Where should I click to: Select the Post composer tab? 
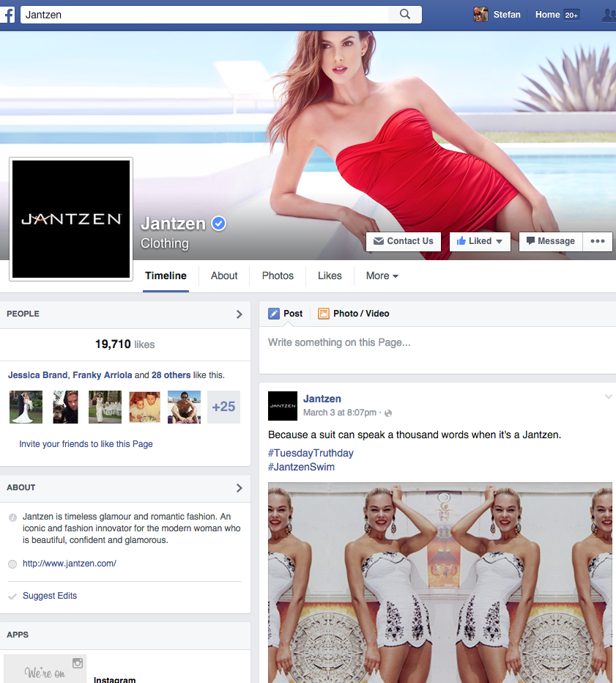coord(286,314)
